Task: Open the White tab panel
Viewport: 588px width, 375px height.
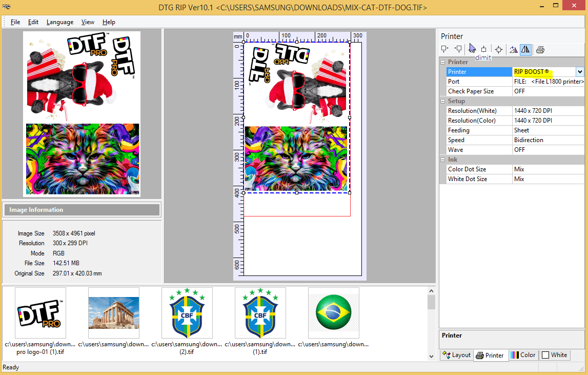Action: pyautogui.click(x=555, y=355)
